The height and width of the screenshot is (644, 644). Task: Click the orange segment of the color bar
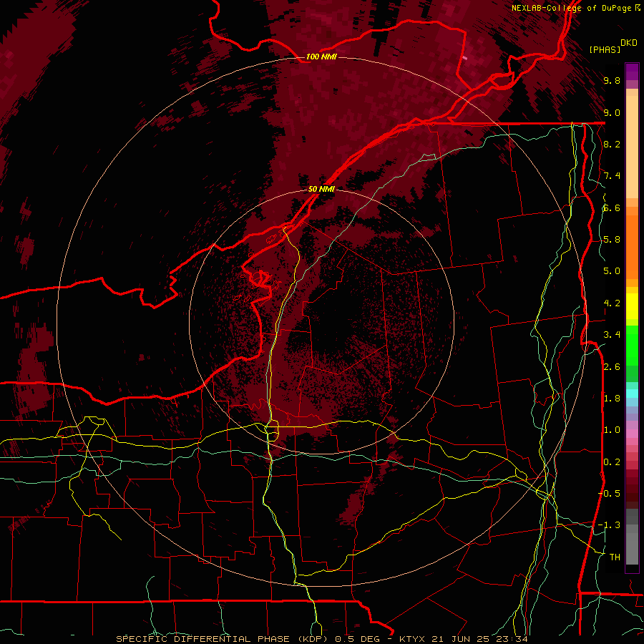pos(632,246)
